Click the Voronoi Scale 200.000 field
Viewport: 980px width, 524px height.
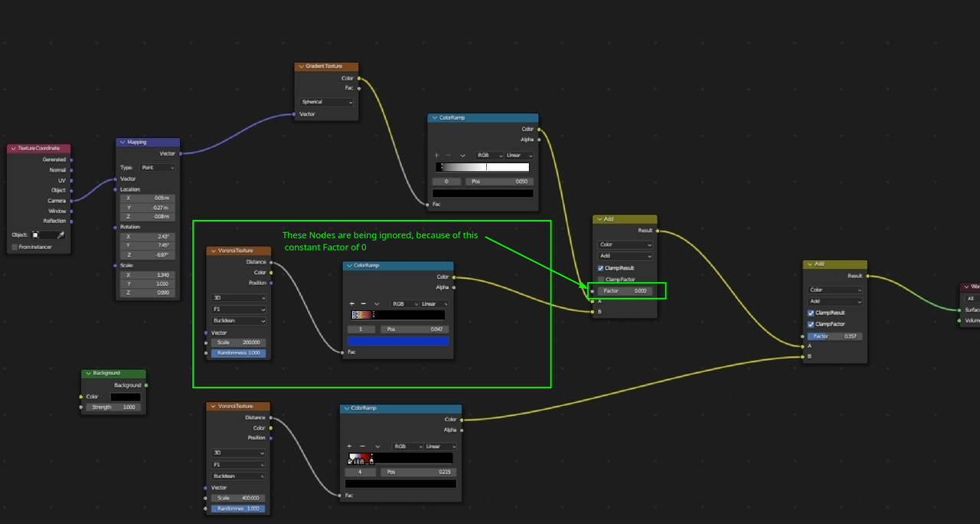click(239, 342)
